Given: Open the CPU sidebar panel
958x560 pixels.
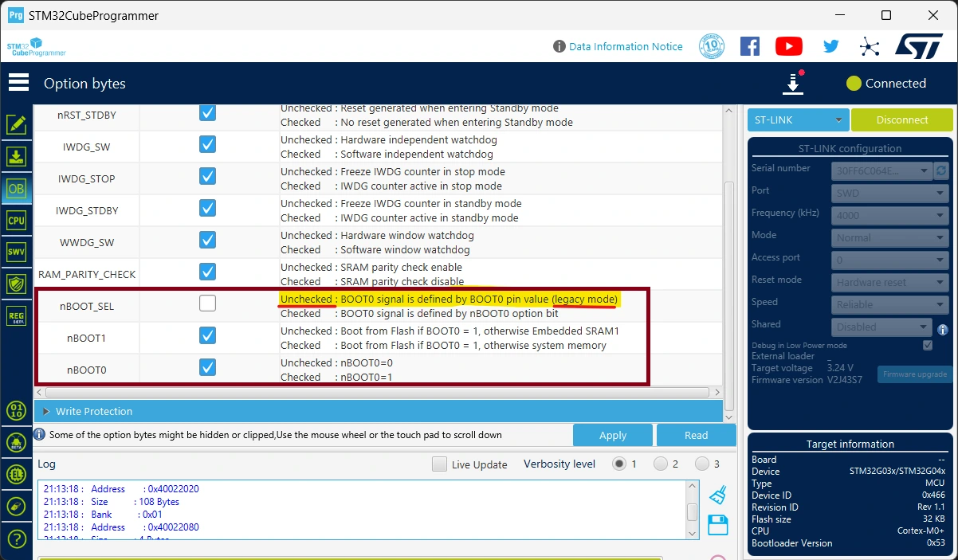Looking at the screenshot, I should pyautogui.click(x=17, y=221).
